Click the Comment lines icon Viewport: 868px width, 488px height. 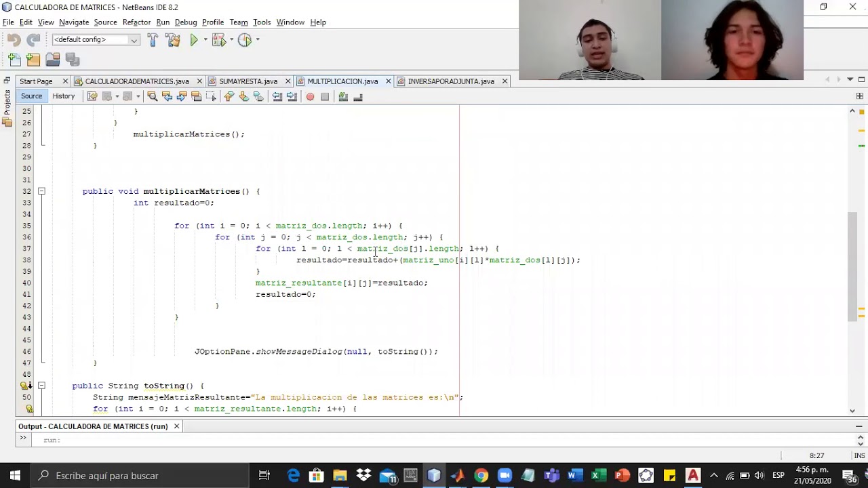click(343, 97)
